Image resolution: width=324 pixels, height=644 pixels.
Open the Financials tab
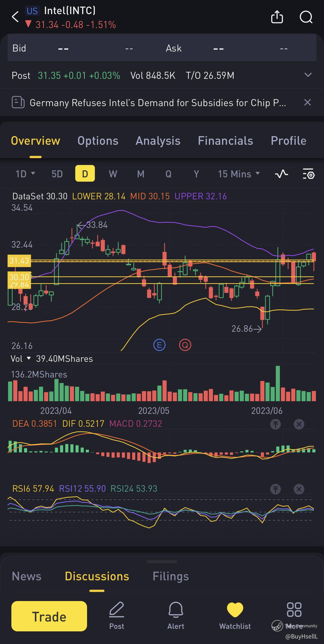(x=225, y=141)
